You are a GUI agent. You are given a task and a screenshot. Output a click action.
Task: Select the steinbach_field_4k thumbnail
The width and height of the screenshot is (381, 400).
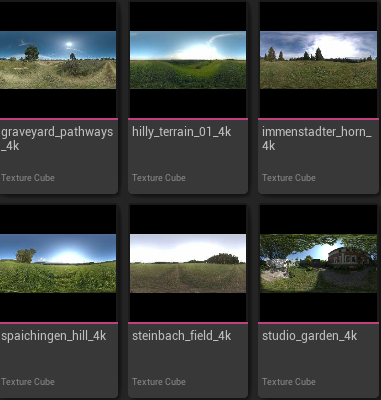(188, 263)
